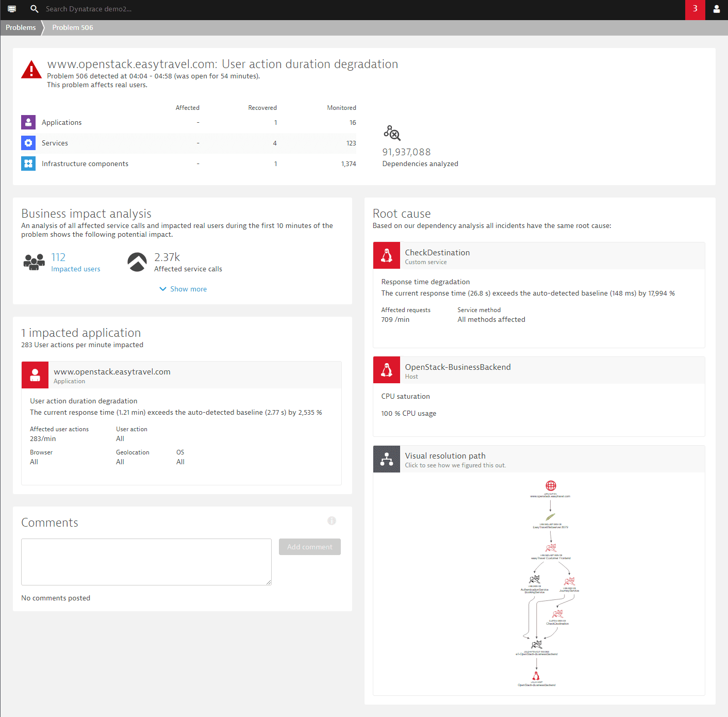The height and width of the screenshot is (717, 728).
Task: Click the red application icon for www.openstack.easytravel.com
Action: point(35,375)
